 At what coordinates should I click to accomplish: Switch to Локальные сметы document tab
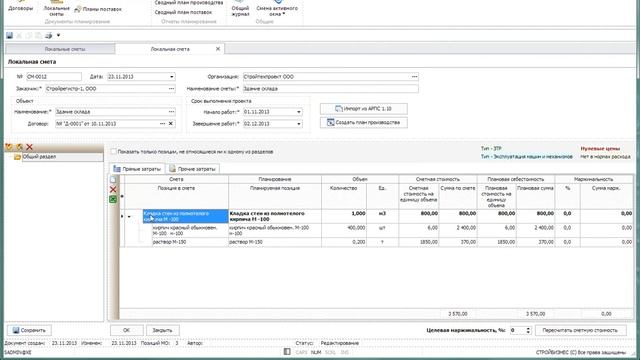click(x=61, y=49)
